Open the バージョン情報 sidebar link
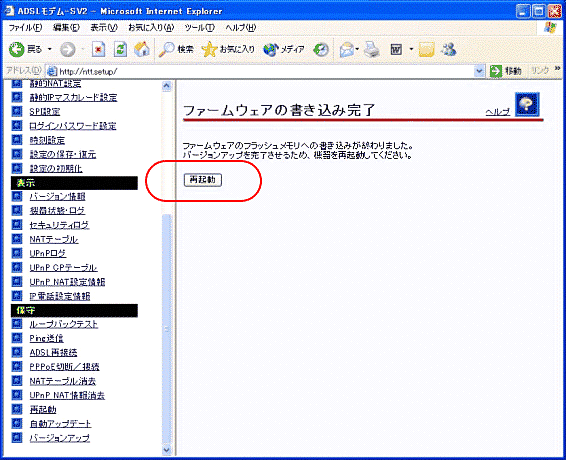Viewport: 566px width, 460px height. coord(57,196)
